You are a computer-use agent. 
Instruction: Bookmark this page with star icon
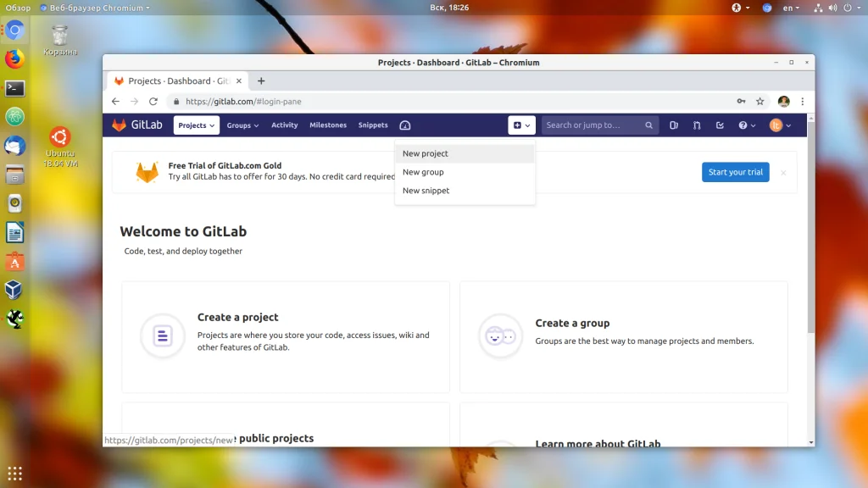click(x=760, y=102)
